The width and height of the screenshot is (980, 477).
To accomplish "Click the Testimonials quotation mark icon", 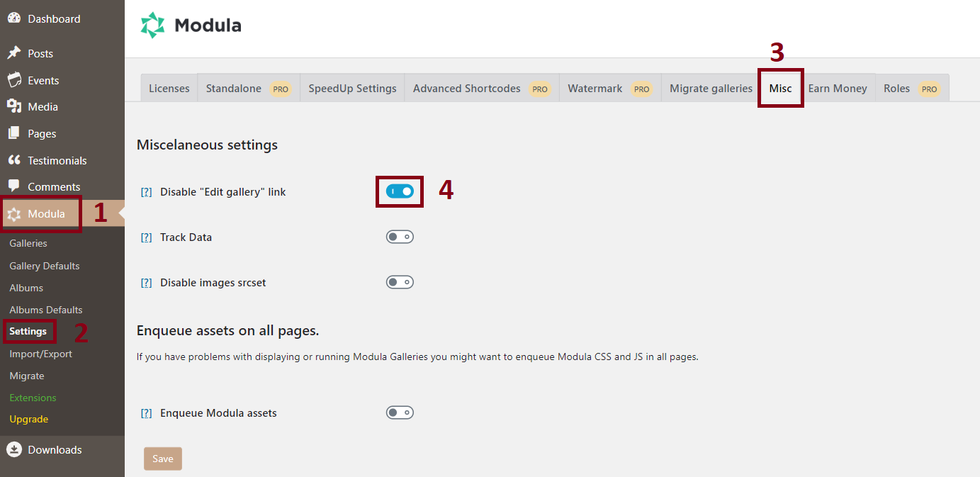I will pos(14,160).
